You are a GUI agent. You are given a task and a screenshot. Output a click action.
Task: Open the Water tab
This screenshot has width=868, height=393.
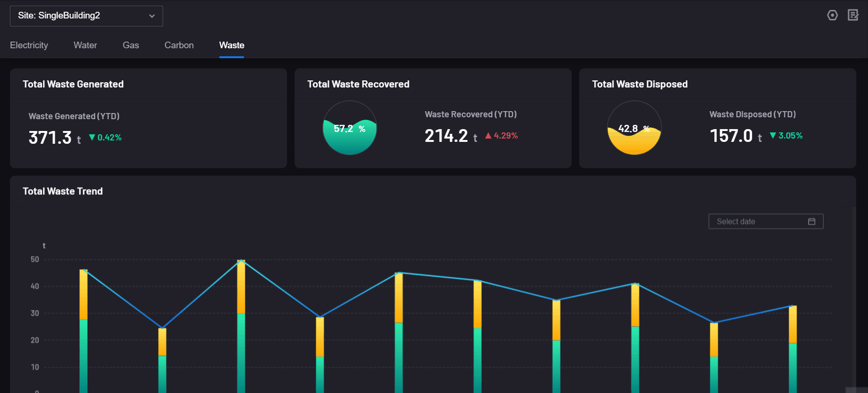pos(85,45)
